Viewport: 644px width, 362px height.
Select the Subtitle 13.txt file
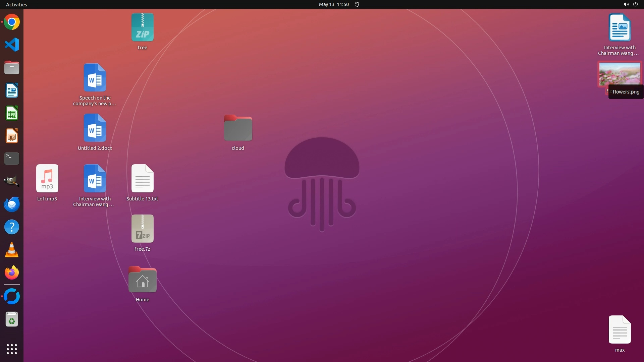point(142,179)
